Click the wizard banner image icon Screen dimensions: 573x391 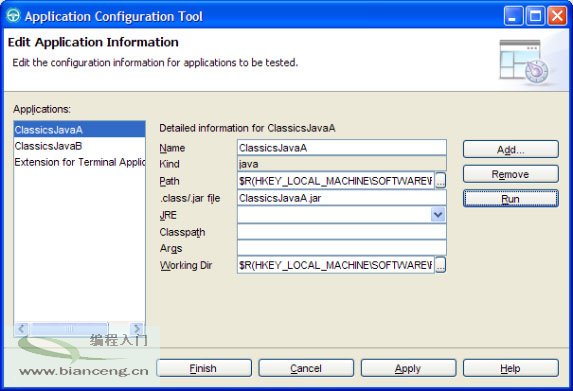(x=524, y=62)
